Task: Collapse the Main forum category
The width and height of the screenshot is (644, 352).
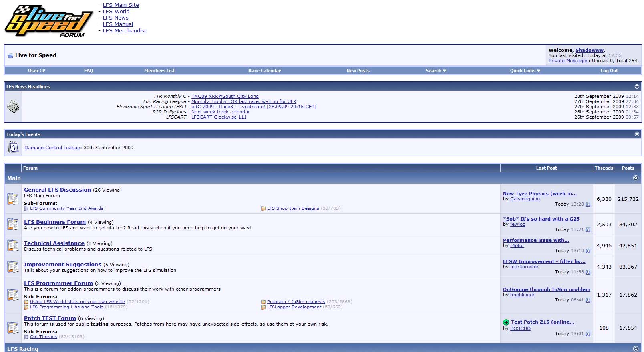Action: click(636, 178)
